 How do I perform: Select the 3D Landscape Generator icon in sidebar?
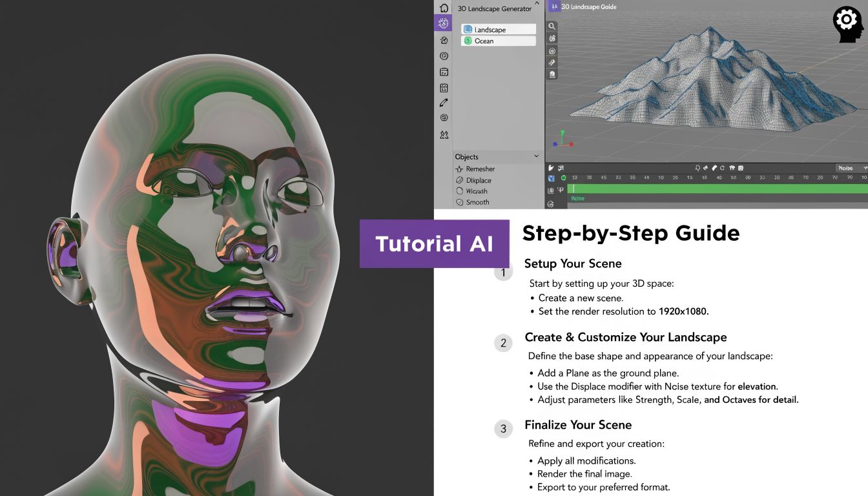click(x=443, y=22)
